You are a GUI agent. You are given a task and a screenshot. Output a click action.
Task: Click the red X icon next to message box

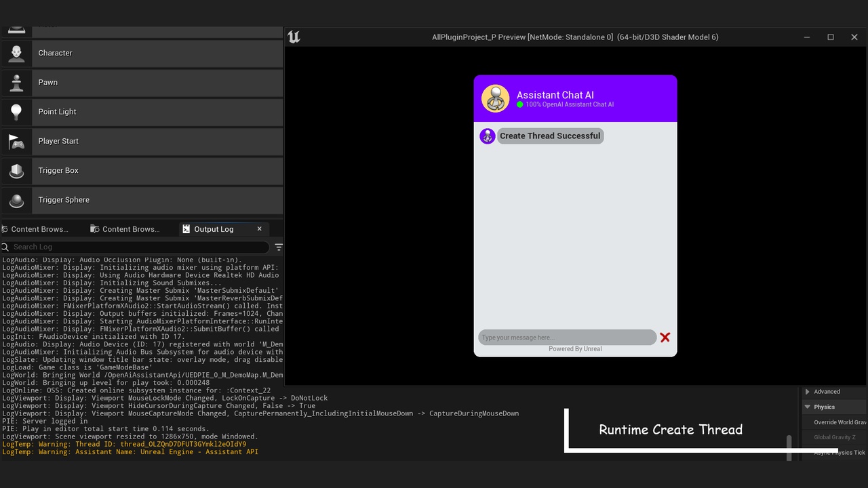665,338
